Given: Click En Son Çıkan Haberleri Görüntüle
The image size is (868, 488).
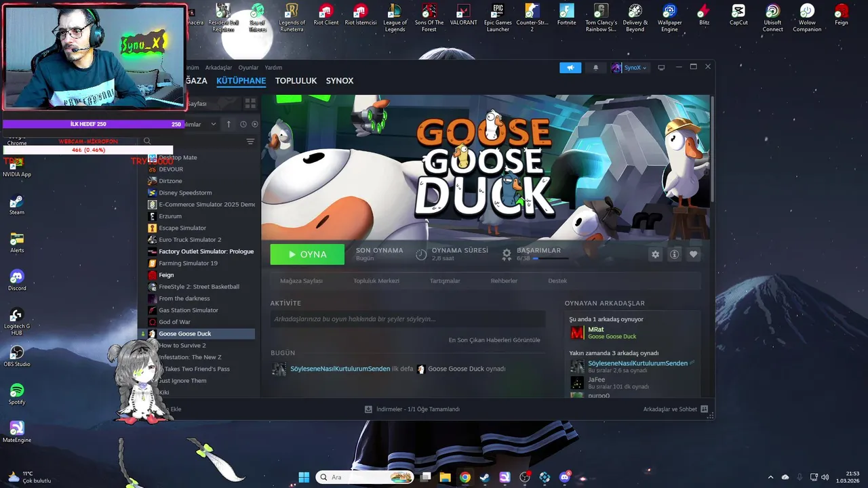Looking at the screenshot, I should click(x=494, y=340).
